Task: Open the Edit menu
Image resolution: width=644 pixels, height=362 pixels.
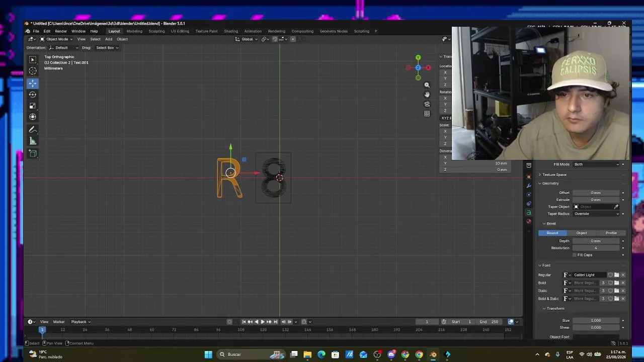Action: (x=47, y=31)
